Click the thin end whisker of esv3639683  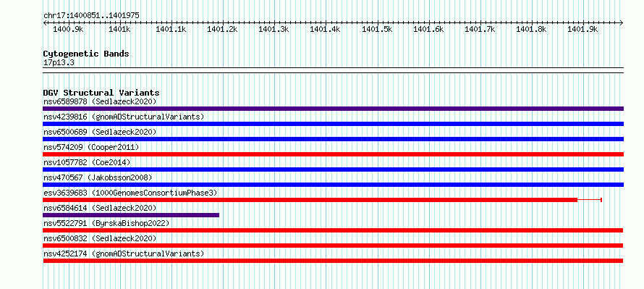[590, 200]
